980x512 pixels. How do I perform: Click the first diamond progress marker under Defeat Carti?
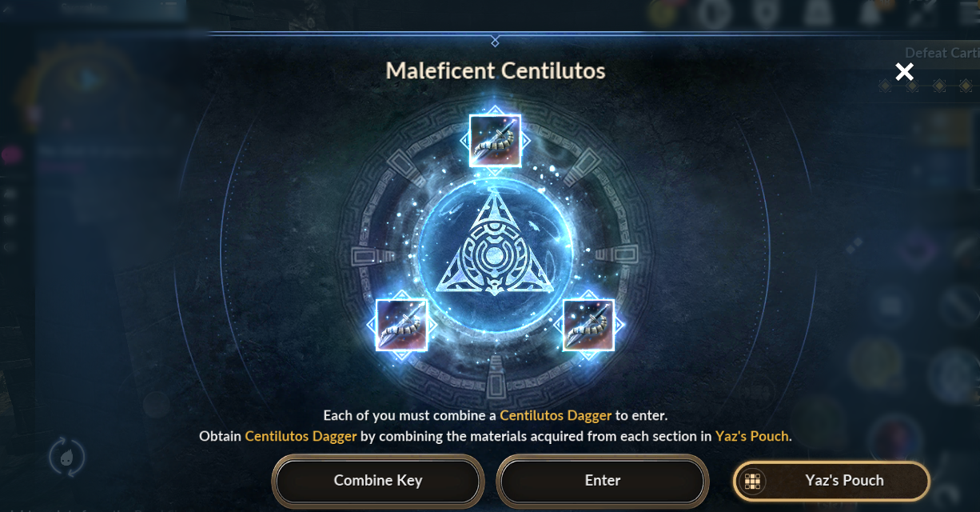pyautogui.click(x=885, y=86)
